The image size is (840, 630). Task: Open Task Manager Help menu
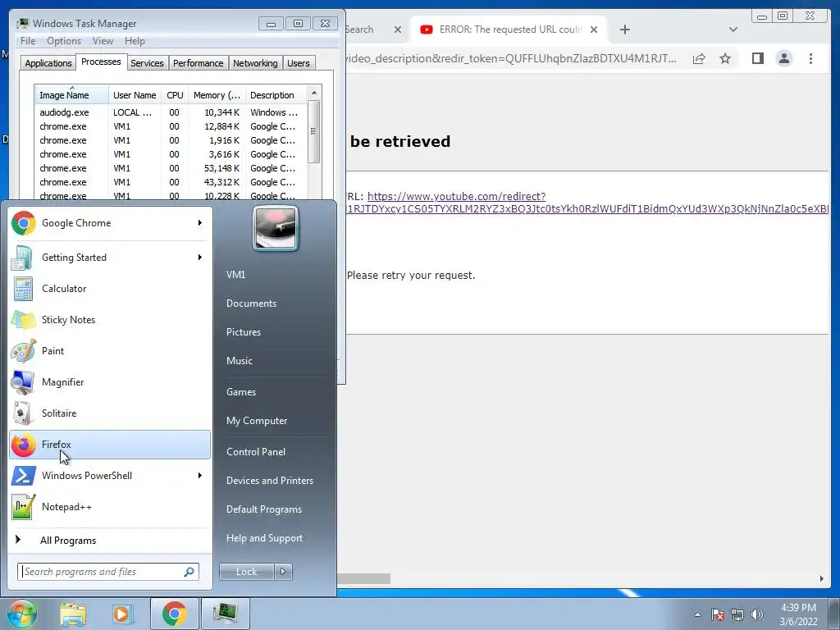pos(135,41)
